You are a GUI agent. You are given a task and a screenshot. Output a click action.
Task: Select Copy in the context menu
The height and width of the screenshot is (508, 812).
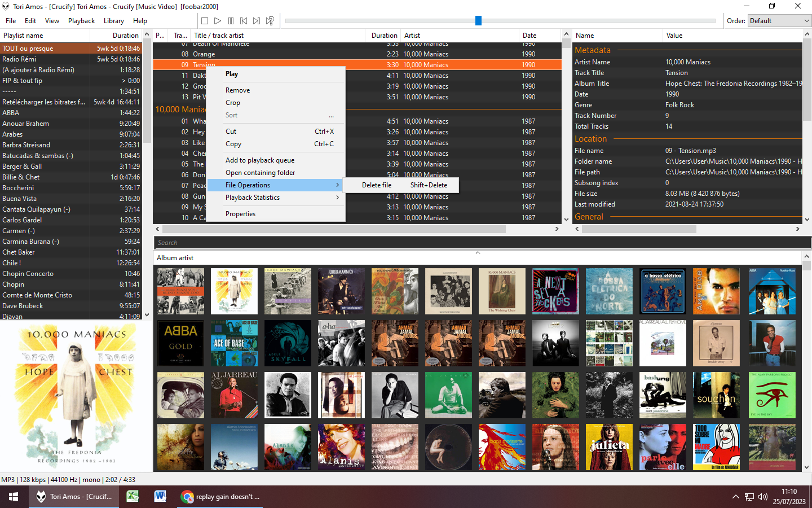(x=276, y=144)
